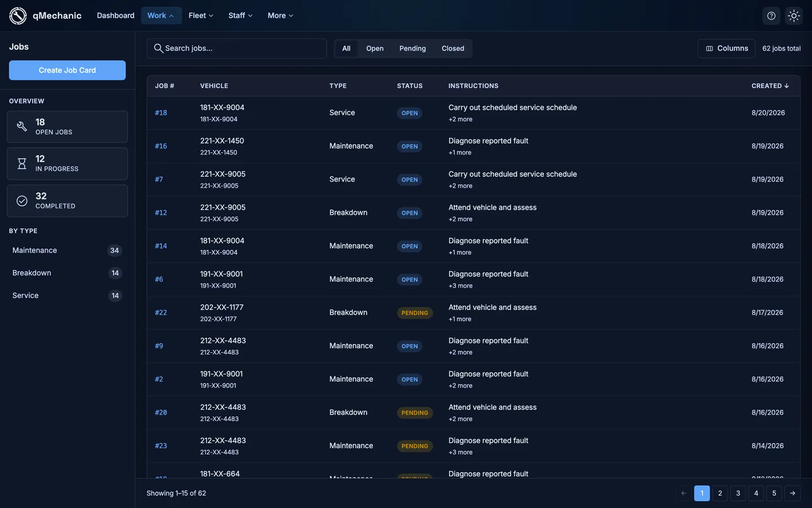The width and height of the screenshot is (812, 508).
Task: Click the 18 Open Jobs overview card
Action: click(67, 126)
